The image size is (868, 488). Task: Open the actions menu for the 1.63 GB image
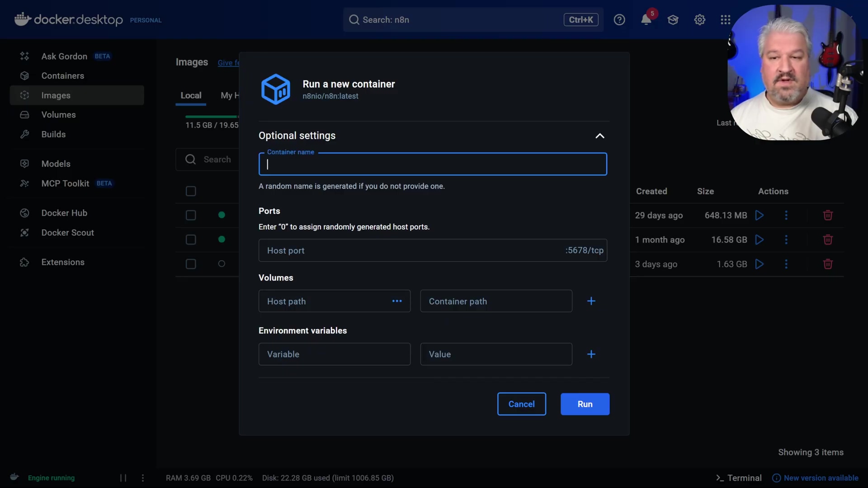tap(786, 264)
